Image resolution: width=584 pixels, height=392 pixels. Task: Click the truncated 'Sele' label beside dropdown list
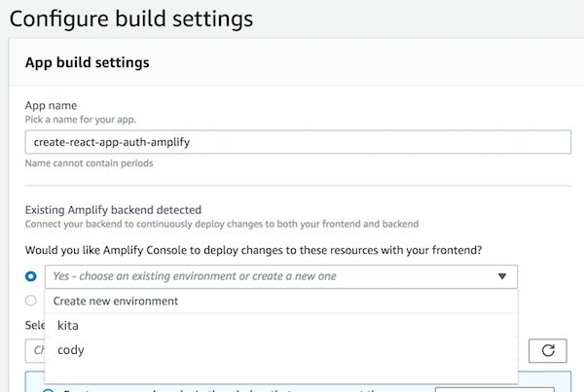pyautogui.click(x=35, y=325)
